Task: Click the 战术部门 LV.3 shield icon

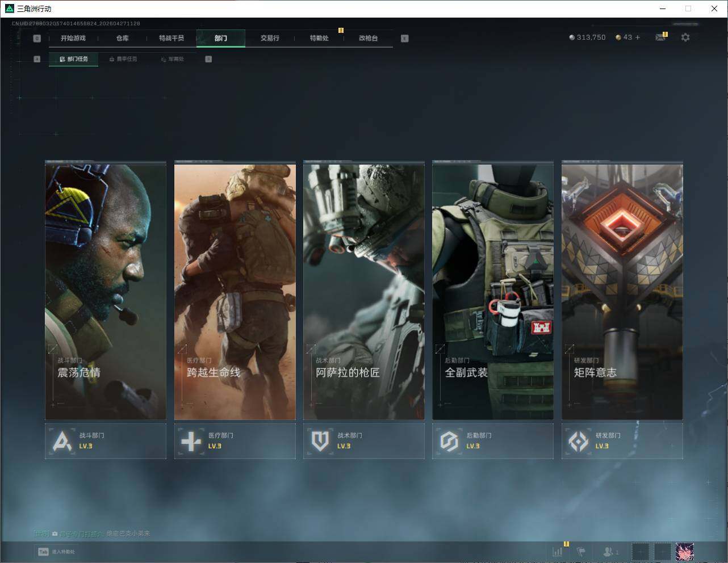Action: pos(320,441)
